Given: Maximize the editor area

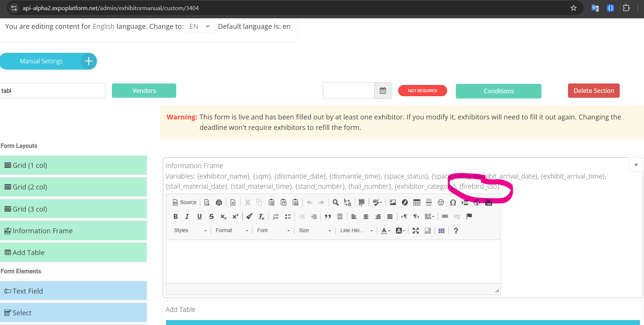Looking at the screenshot, I should 416,231.
